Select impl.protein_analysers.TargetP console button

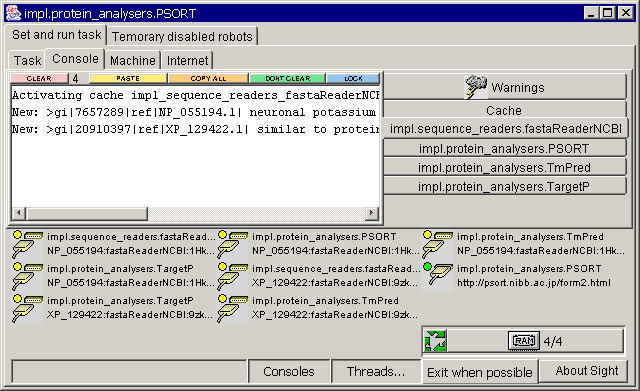[x=504, y=187]
